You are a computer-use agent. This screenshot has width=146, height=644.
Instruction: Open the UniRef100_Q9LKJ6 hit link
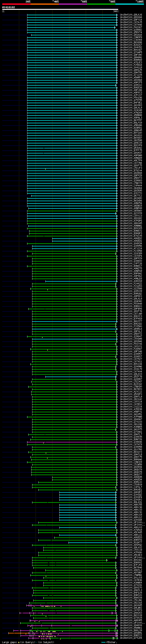[131, 15]
